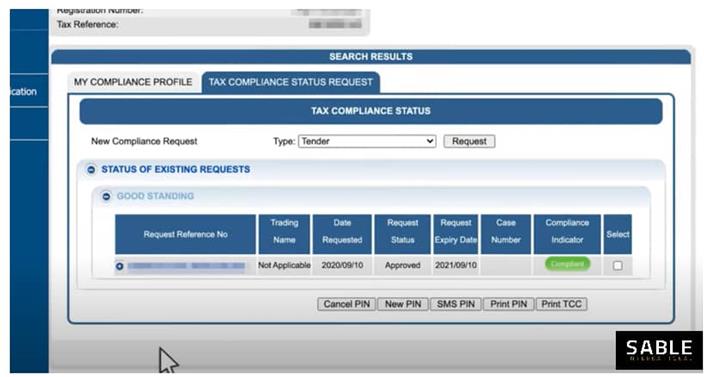Tick the Select checkbox for approved request
This screenshot has width=704, height=377.
pos(617,266)
